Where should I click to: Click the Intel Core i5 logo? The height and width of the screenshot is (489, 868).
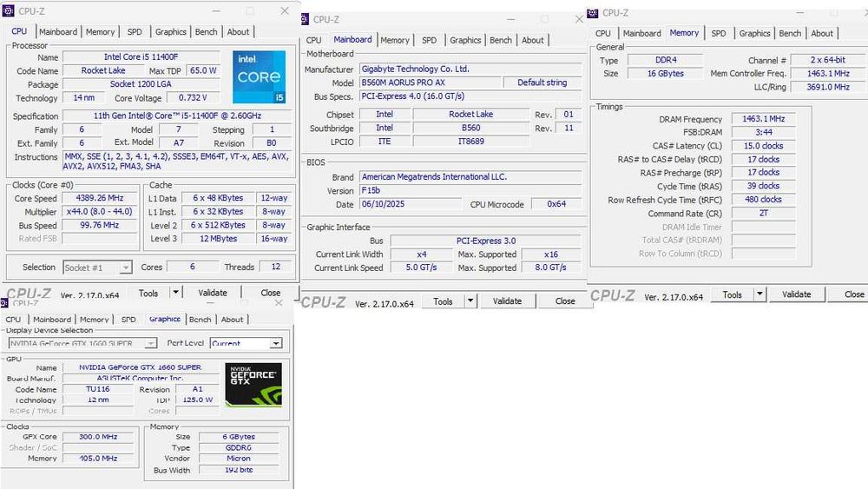coord(259,77)
